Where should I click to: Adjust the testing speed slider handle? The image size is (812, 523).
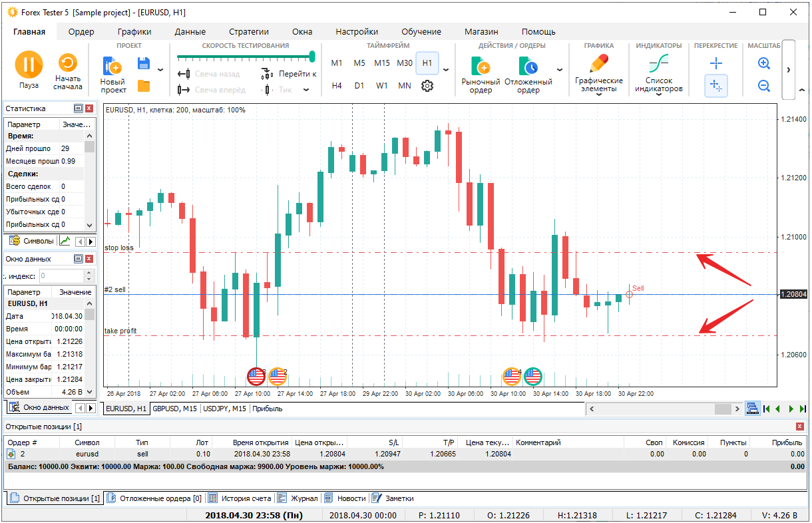(x=311, y=57)
